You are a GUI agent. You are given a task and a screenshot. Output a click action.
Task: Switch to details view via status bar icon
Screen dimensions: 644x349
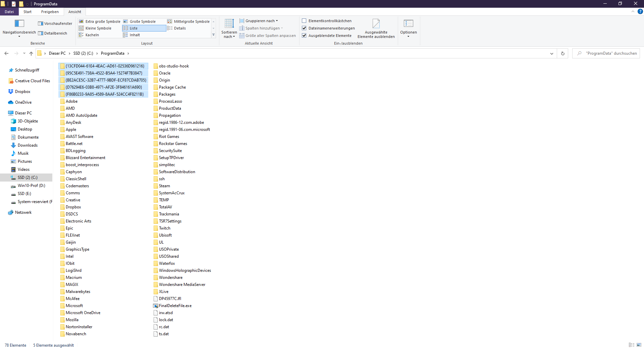point(632,345)
